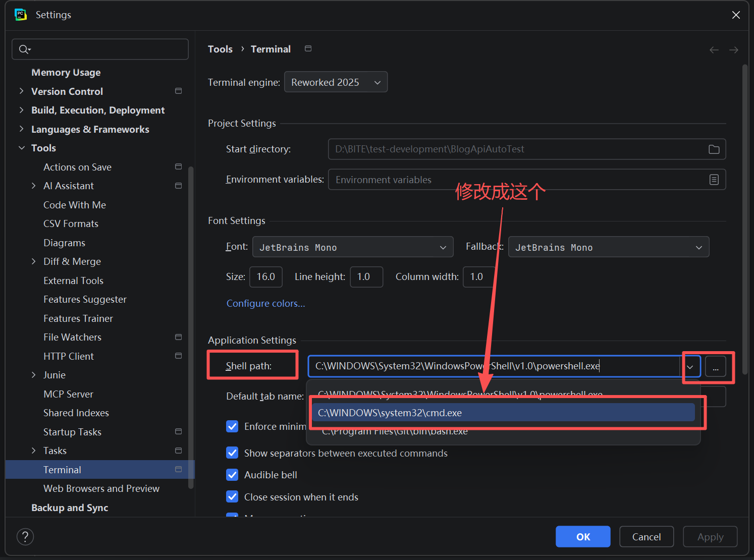Click project icon next to HTTP Client
This screenshot has width=754, height=560.
pyautogui.click(x=178, y=356)
